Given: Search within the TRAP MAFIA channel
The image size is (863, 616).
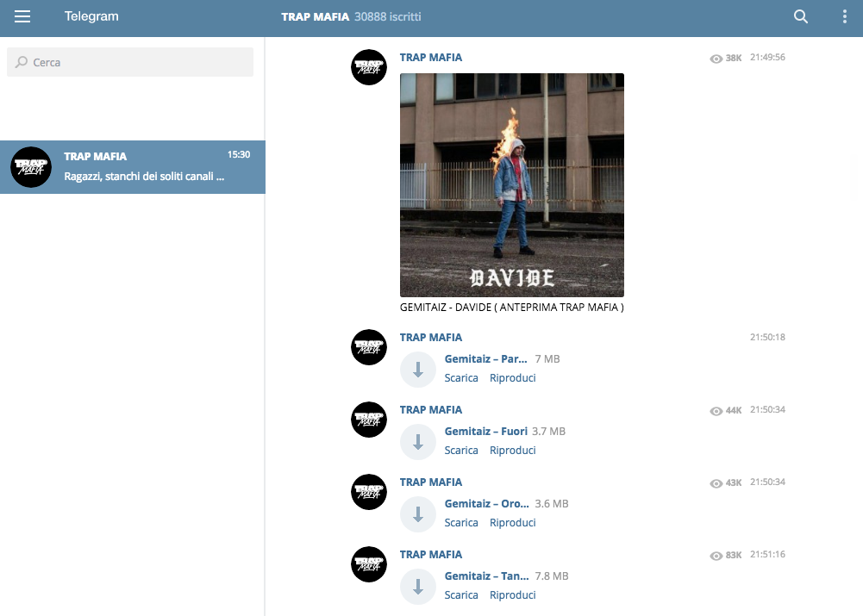Looking at the screenshot, I should [801, 16].
